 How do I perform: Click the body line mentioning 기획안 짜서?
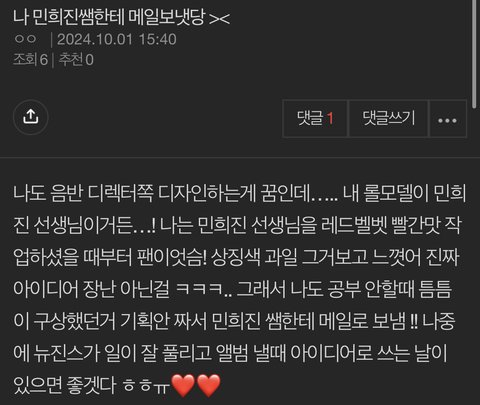(x=234, y=321)
